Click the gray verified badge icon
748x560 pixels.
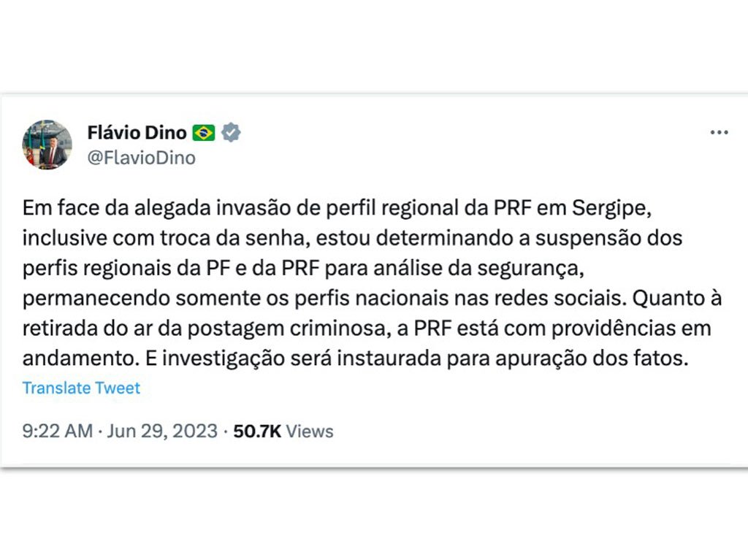[x=231, y=133]
